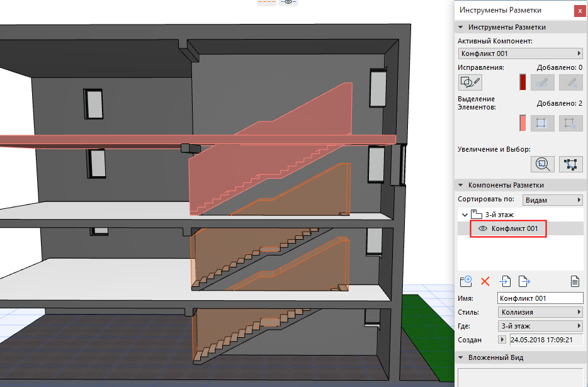Click the add correction paperclip icon
The image size is (588, 387).
pyautogui.click(x=542, y=82)
